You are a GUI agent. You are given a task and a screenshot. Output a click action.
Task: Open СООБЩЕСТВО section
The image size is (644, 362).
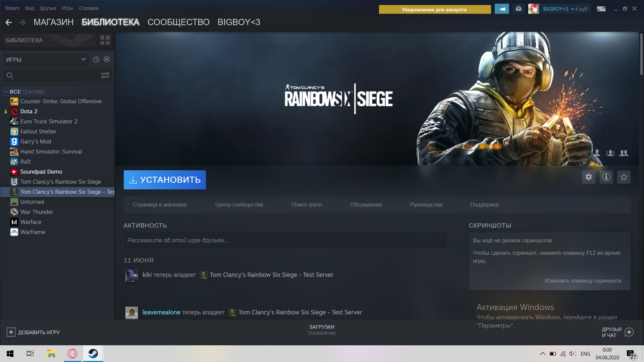click(x=178, y=22)
